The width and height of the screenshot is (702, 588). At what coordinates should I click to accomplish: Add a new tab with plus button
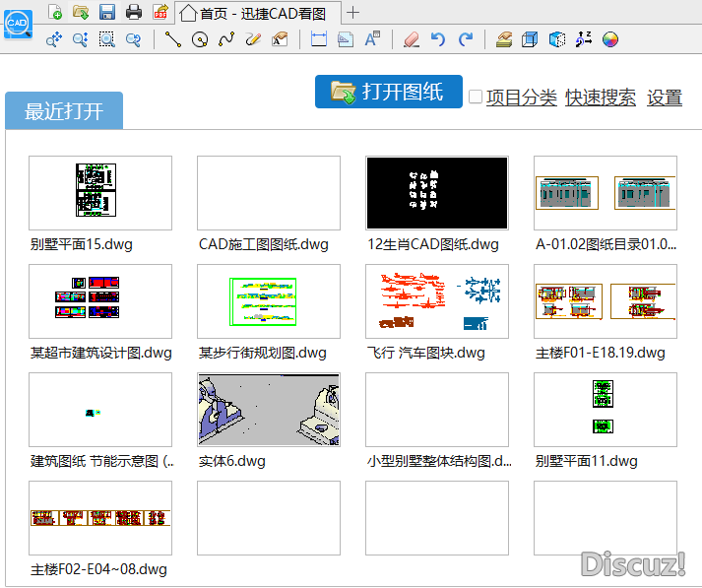point(354,13)
